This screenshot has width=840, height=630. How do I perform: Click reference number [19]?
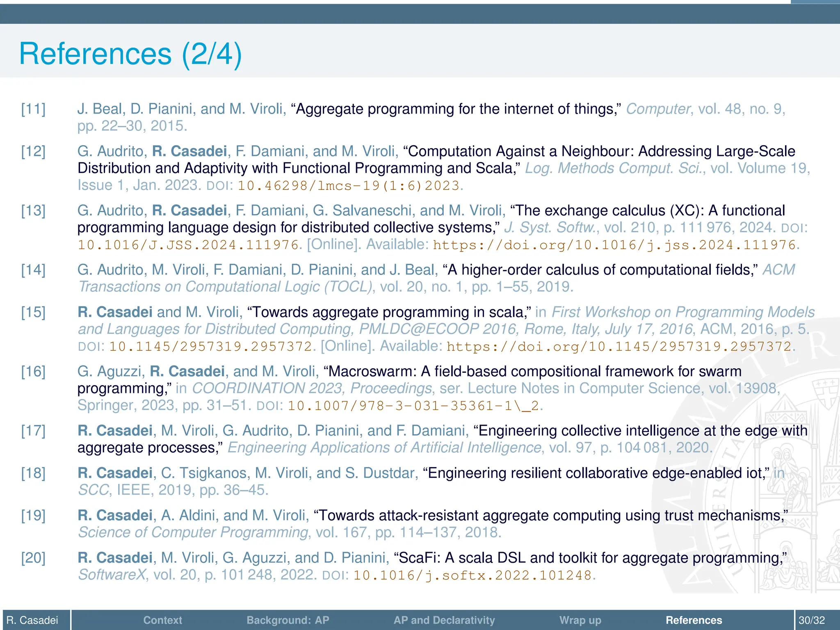[x=33, y=516]
